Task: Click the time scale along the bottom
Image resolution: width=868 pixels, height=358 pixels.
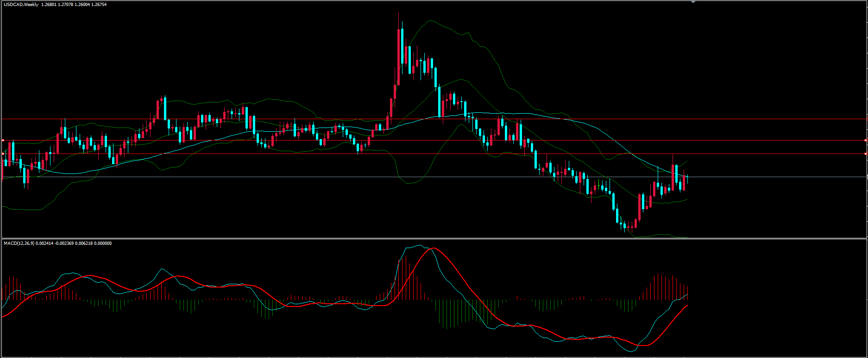Action: 417,357
